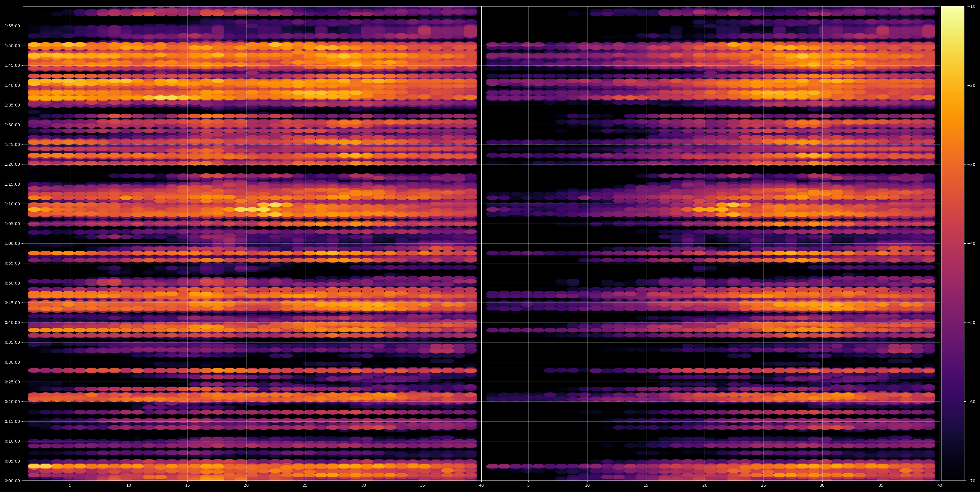Click the 1:05:00 y-axis tick label
The width and height of the screenshot is (980, 492).
[12, 224]
